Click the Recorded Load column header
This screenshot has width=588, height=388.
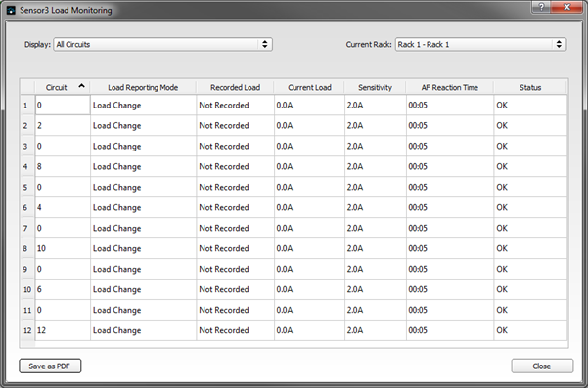coord(235,87)
